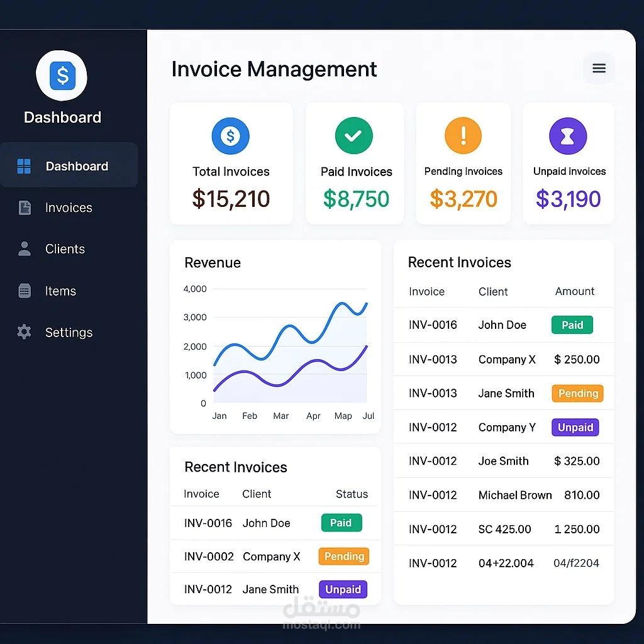Image resolution: width=644 pixels, height=644 pixels.
Task: Select the INV-0013 Jane Smith Pending badge
Action: coord(577,393)
